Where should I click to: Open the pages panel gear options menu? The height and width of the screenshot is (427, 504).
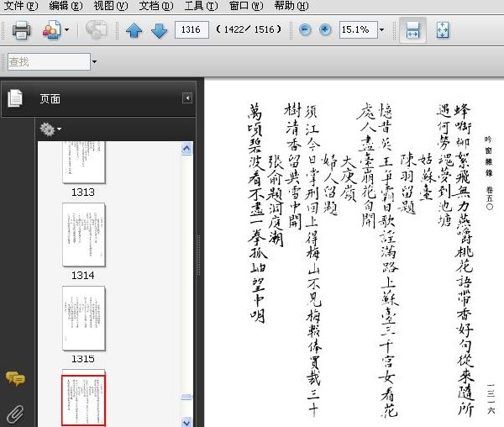(50, 129)
